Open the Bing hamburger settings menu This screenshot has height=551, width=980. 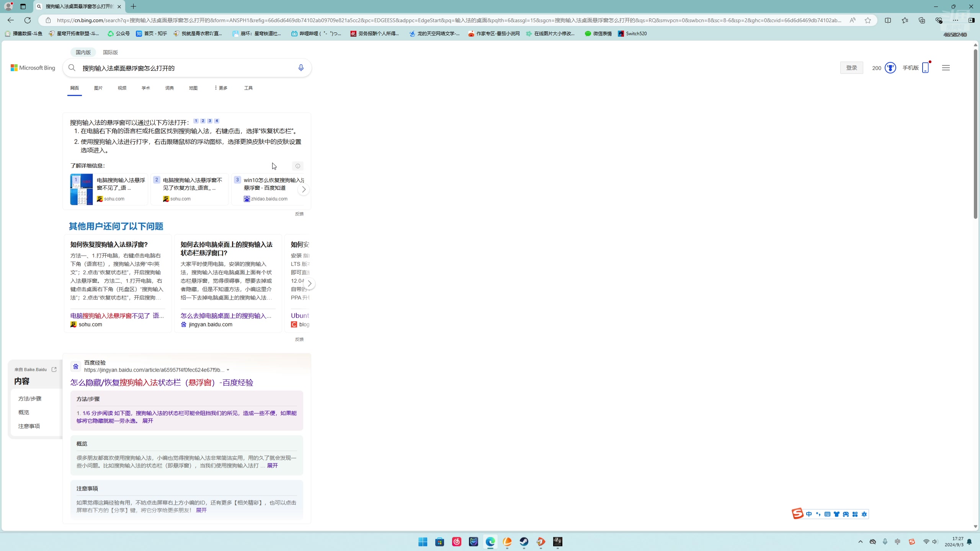coord(946,68)
